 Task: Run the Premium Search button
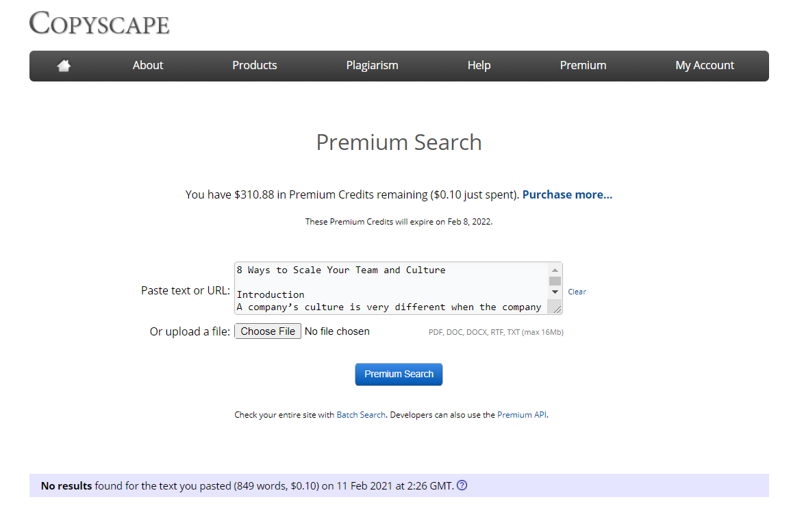[399, 374]
